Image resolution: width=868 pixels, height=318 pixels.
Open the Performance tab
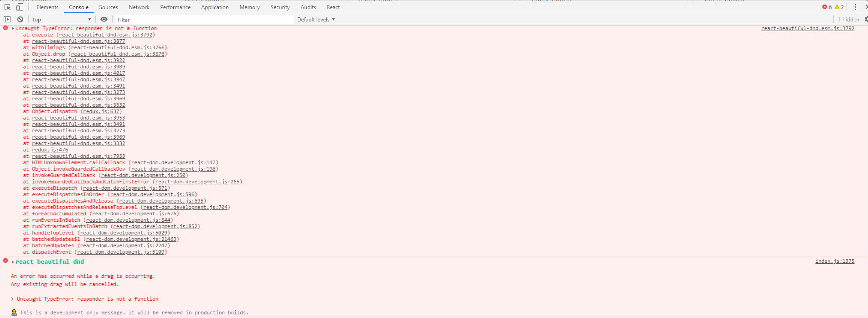(x=176, y=7)
